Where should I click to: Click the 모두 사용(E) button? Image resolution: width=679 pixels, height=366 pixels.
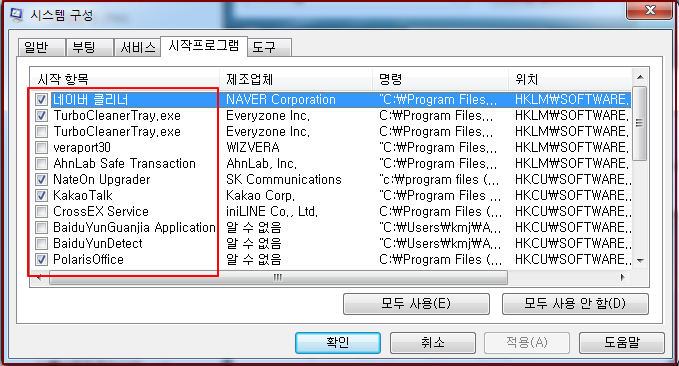point(416,304)
